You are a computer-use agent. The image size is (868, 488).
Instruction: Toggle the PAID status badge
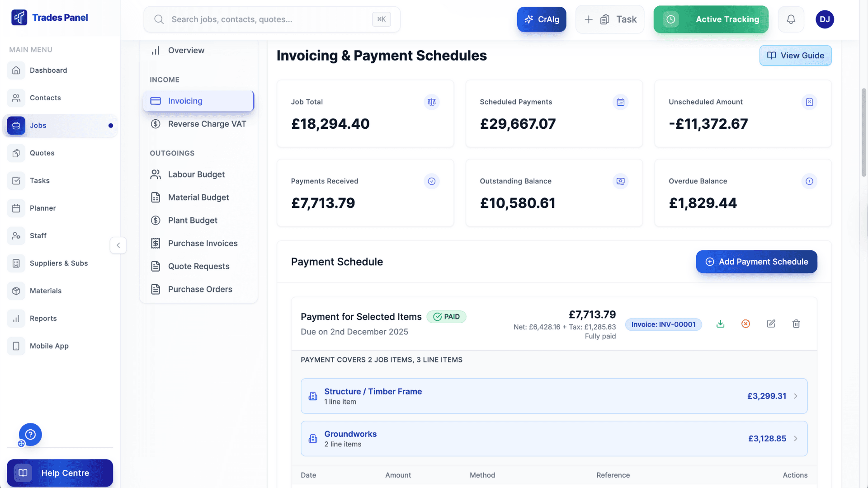(x=447, y=317)
